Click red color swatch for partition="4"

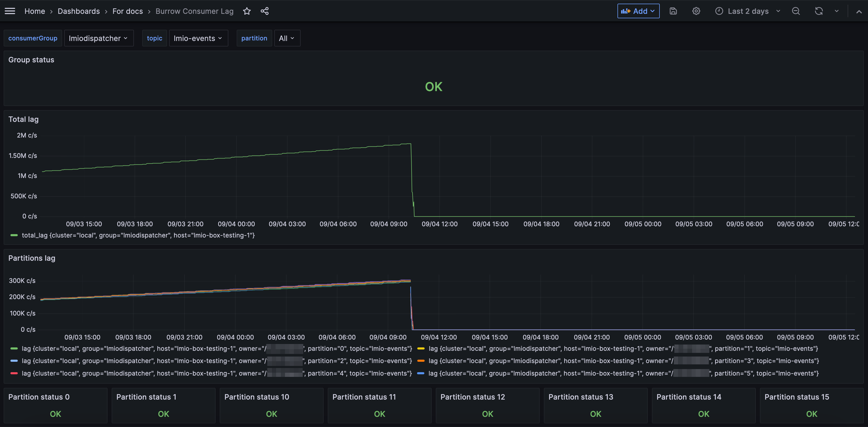click(x=14, y=373)
